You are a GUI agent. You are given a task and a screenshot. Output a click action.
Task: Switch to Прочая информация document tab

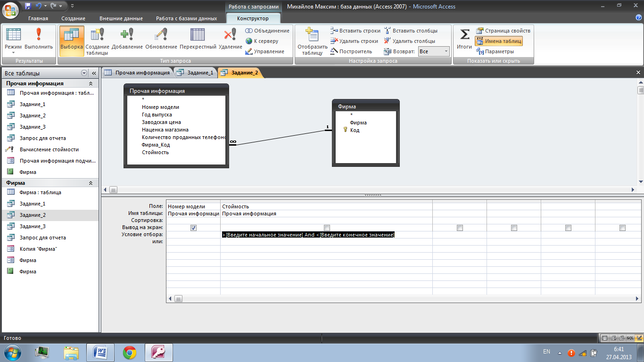tap(137, 73)
